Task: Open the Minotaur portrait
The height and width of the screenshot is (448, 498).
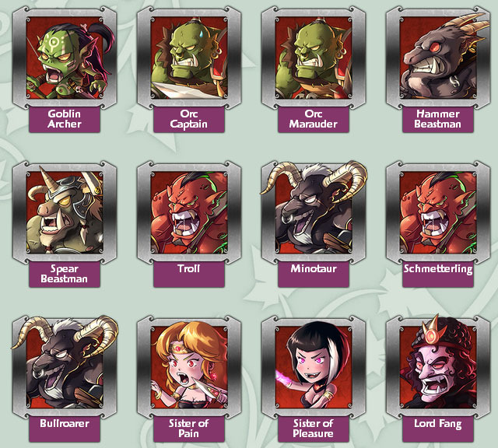Action: (314, 212)
